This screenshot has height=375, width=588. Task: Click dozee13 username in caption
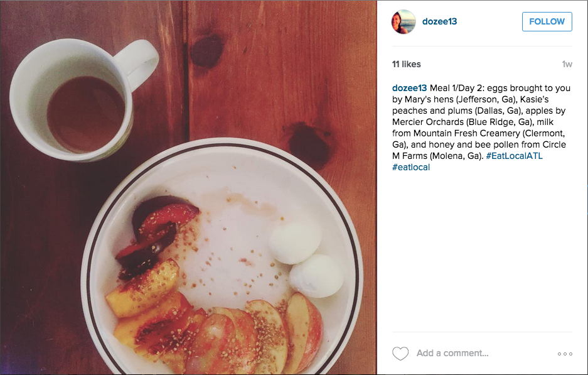(x=409, y=88)
